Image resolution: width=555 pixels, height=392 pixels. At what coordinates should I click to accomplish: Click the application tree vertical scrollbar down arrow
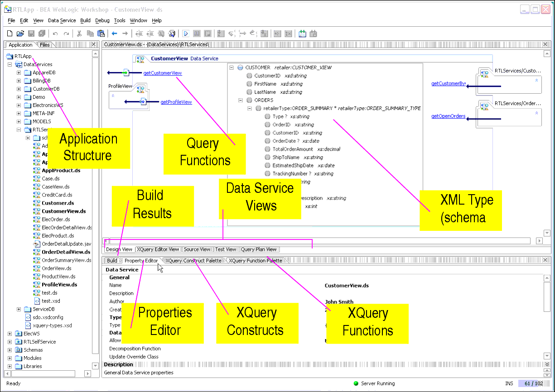(95, 366)
